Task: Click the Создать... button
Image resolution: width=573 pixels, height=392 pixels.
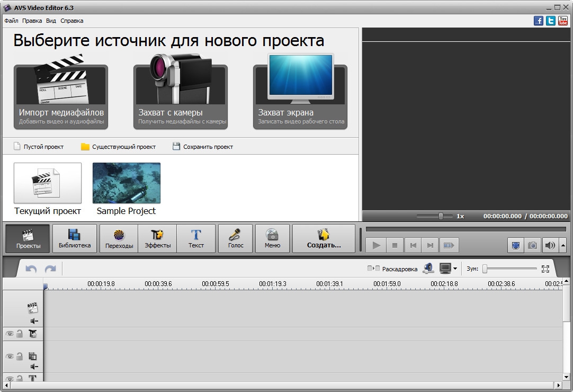Action: coord(324,239)
